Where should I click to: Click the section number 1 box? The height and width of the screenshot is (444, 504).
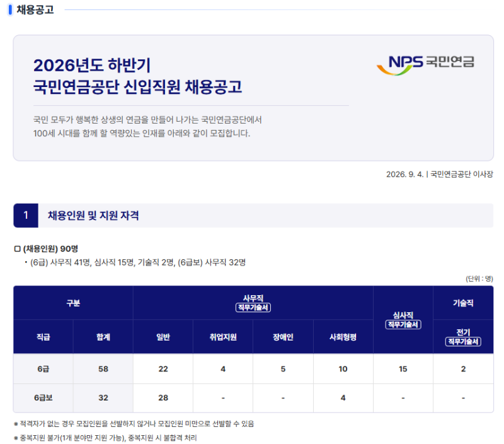point(26,215)
